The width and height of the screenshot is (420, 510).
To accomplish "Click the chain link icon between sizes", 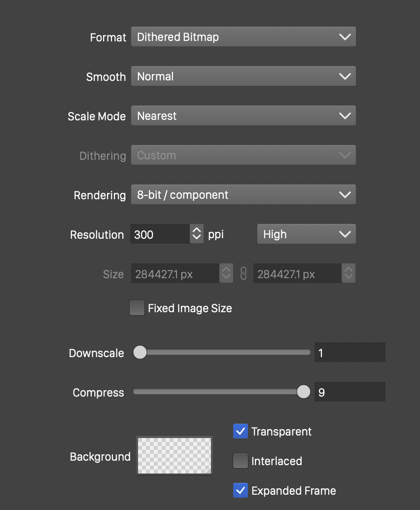I will [x=243, y=274].
